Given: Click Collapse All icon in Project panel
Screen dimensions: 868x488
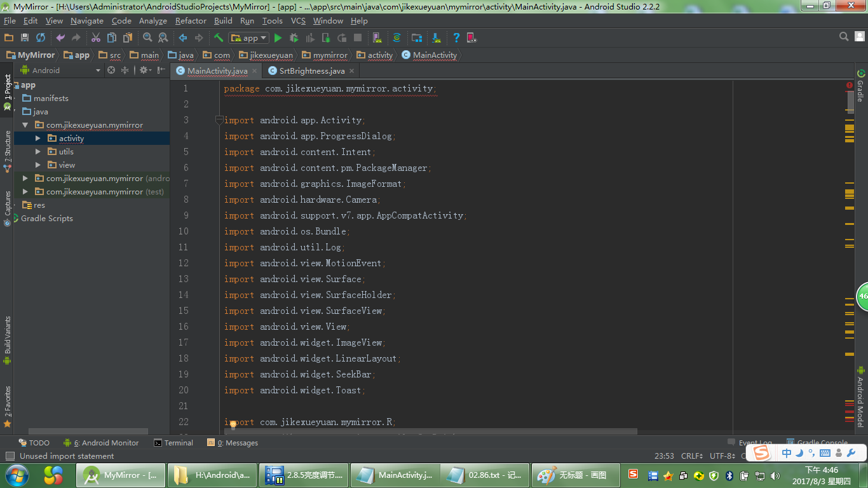Looking at the screenshot, I should [x=125, y=70].
